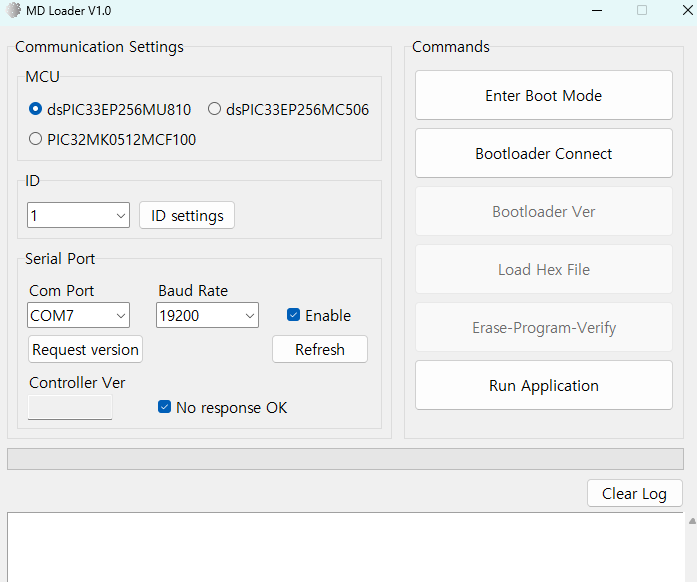Viewport: 697px width, 582px height.
Task: Open the Baud Rate 19200 dropdown
Action: point(207,315)
